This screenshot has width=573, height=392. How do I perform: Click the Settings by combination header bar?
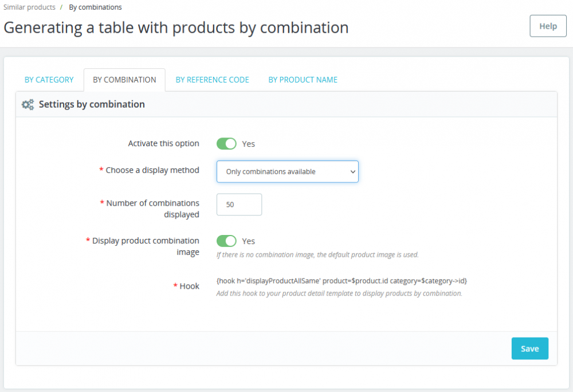pyautogui.click(x=286, y=104)
